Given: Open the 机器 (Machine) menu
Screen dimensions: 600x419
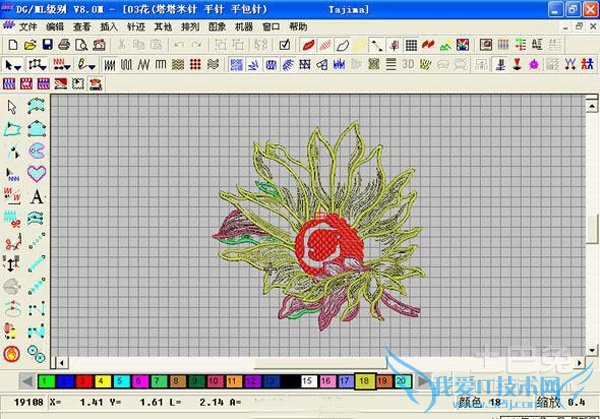Looking at the screenshot, I should [244, 27].
